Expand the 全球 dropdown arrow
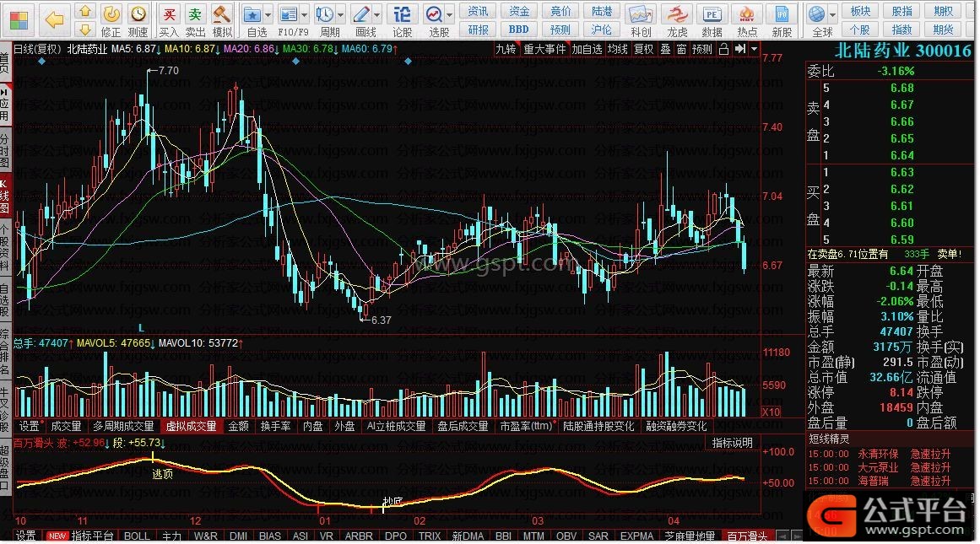 coord(832,14)
